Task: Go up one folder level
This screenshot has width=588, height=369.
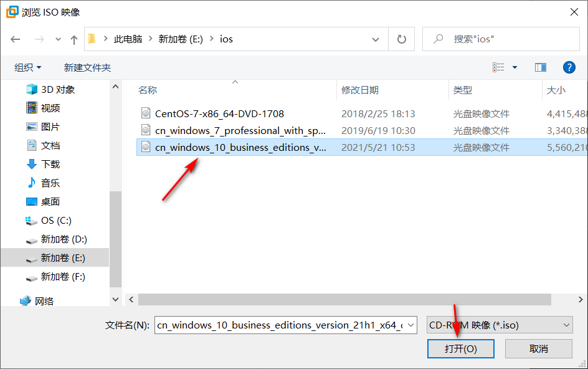Action: 74,39
